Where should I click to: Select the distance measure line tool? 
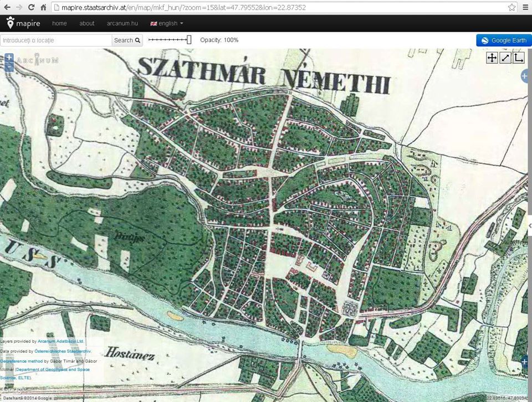505,58
